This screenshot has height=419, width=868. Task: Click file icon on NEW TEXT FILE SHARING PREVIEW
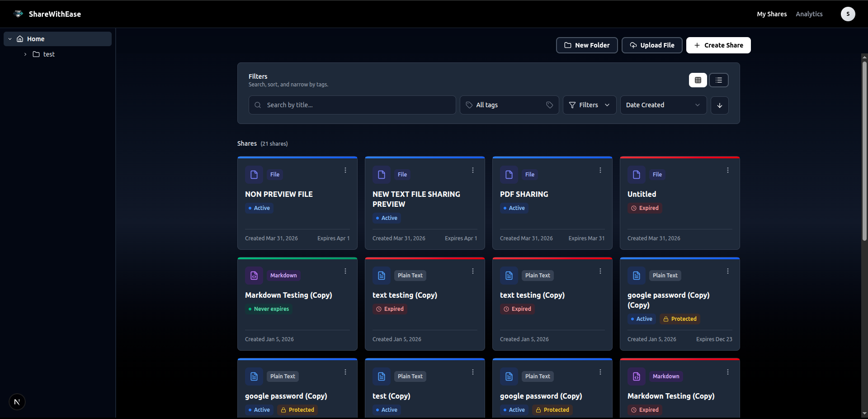point(382,175)
